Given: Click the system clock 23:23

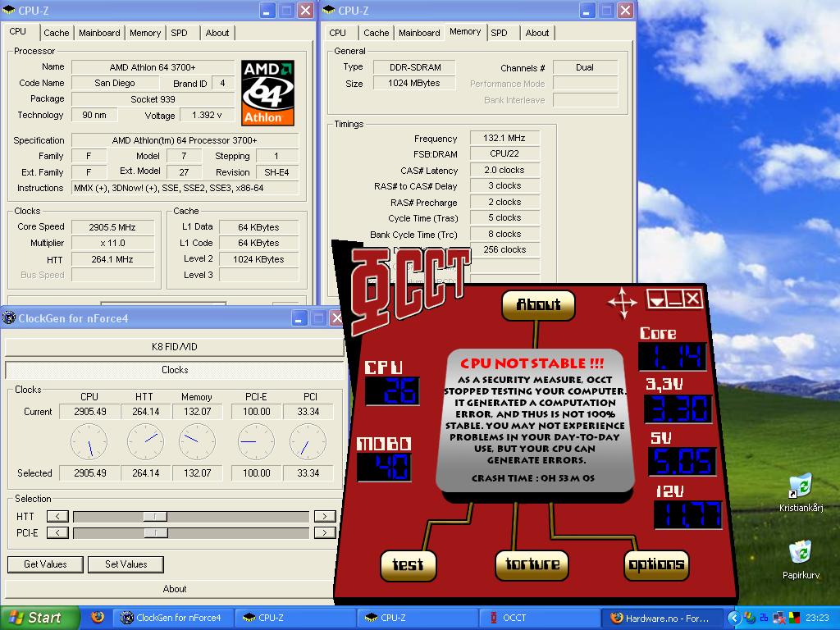Looking at the screenshot, I should (816, 618).
